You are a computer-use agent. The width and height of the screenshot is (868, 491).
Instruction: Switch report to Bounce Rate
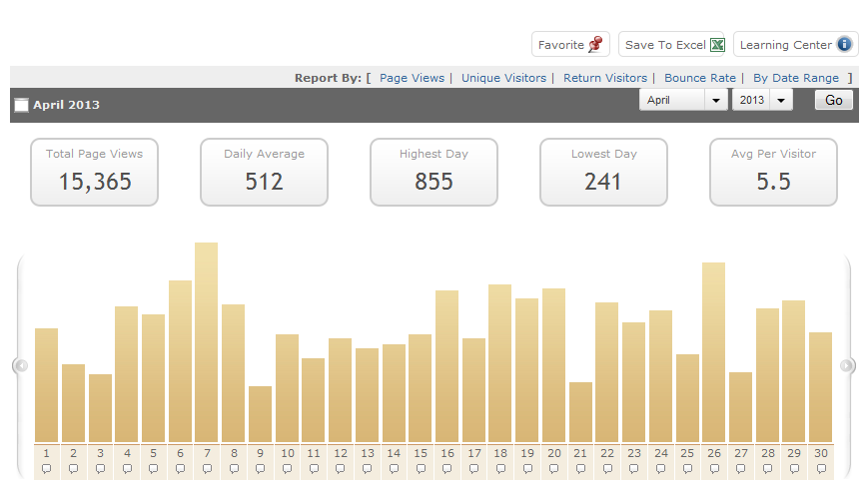700,78
